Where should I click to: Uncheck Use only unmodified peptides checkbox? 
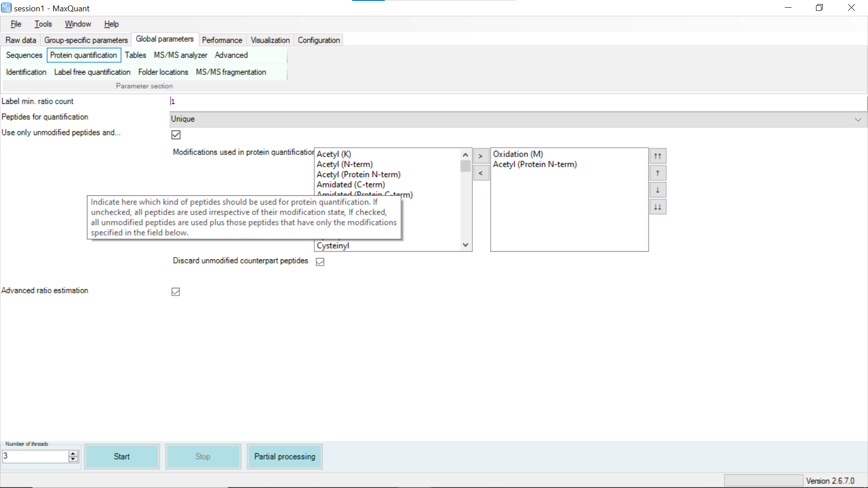point(176,135)
